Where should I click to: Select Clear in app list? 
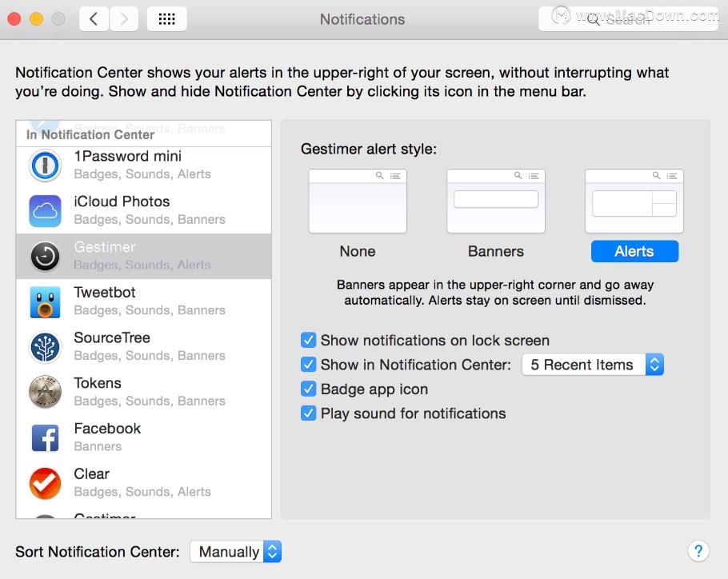143,483
